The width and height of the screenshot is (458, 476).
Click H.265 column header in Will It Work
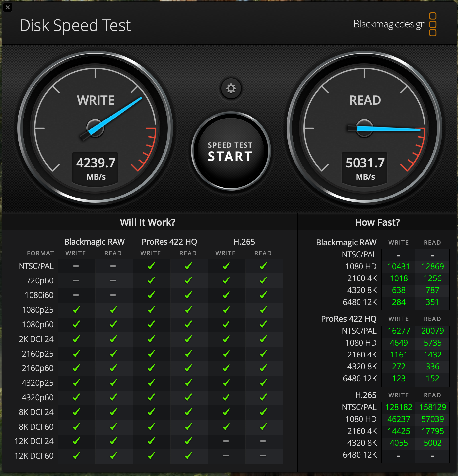(x=244, y=242)
